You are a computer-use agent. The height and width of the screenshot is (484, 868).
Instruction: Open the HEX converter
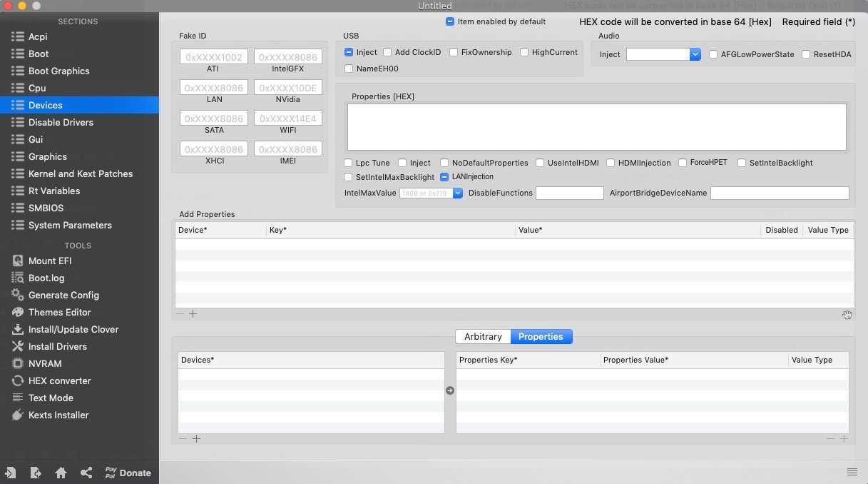[x=59, y=380]
